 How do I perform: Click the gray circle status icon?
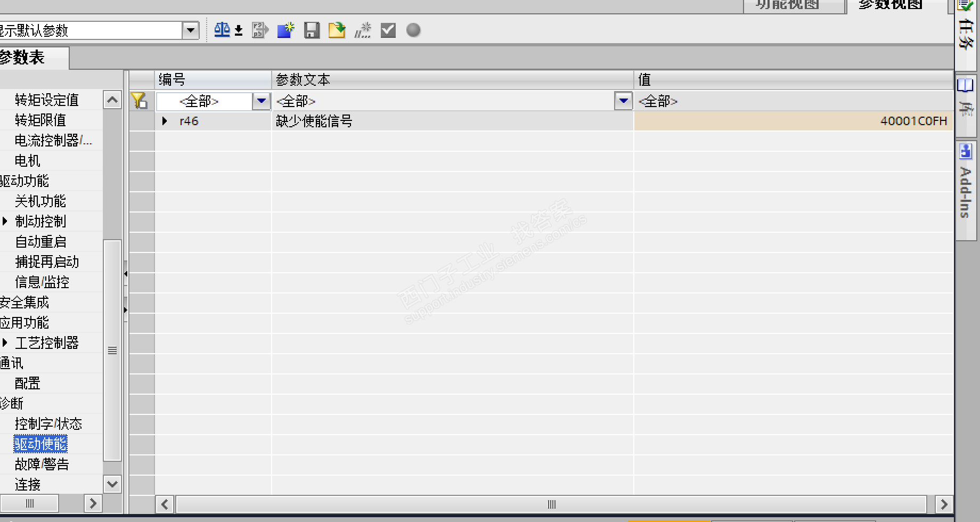[x=413, y=30]
